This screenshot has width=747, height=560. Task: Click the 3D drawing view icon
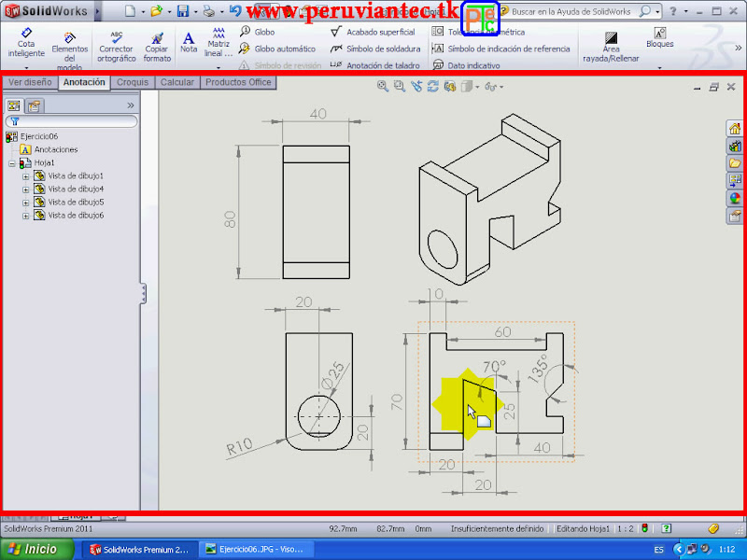pyautogui.click(x=450, y=86)
